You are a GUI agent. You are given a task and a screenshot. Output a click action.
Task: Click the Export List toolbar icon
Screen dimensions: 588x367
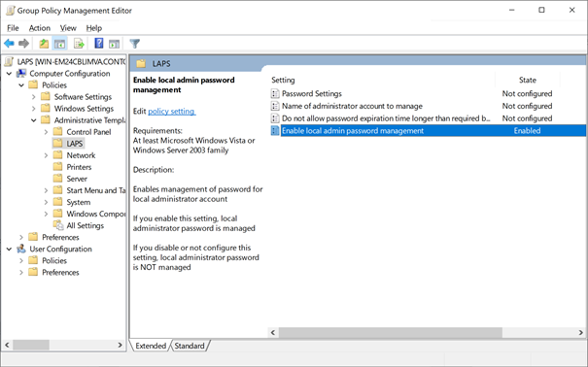pyautogui.click(x=79, y=44)
